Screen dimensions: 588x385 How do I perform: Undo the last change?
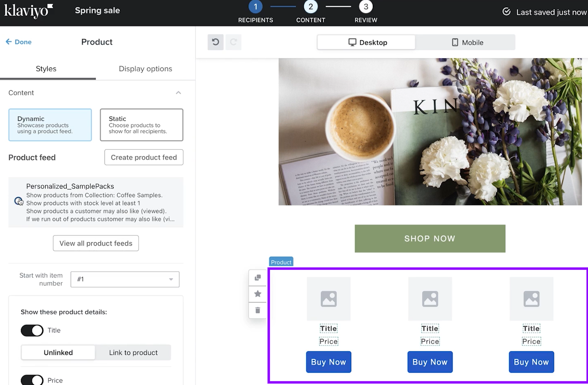215,42
